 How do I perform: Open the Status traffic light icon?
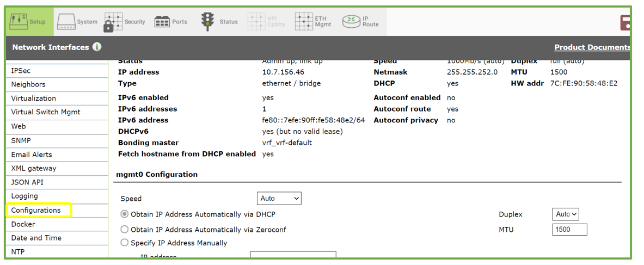[207, 22]
